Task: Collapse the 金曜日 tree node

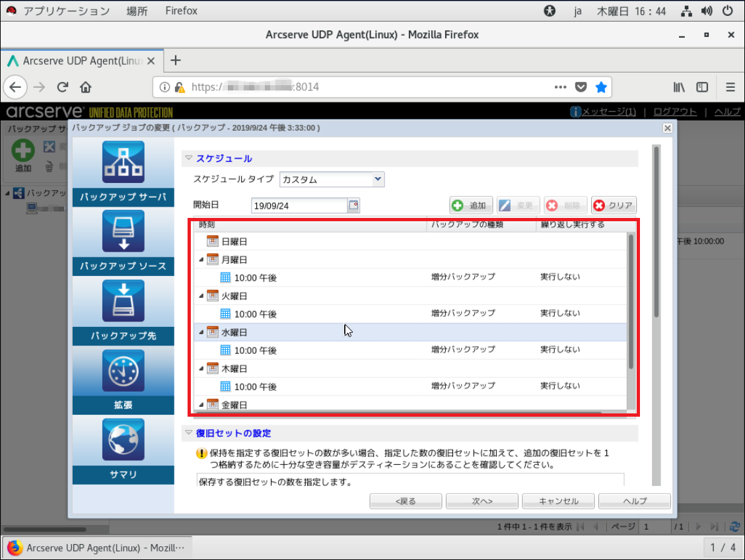Action: click(201, 405)
